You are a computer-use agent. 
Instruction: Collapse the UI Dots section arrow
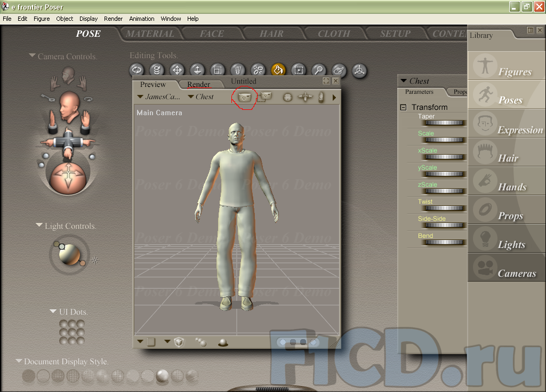[x=53, y=311]
